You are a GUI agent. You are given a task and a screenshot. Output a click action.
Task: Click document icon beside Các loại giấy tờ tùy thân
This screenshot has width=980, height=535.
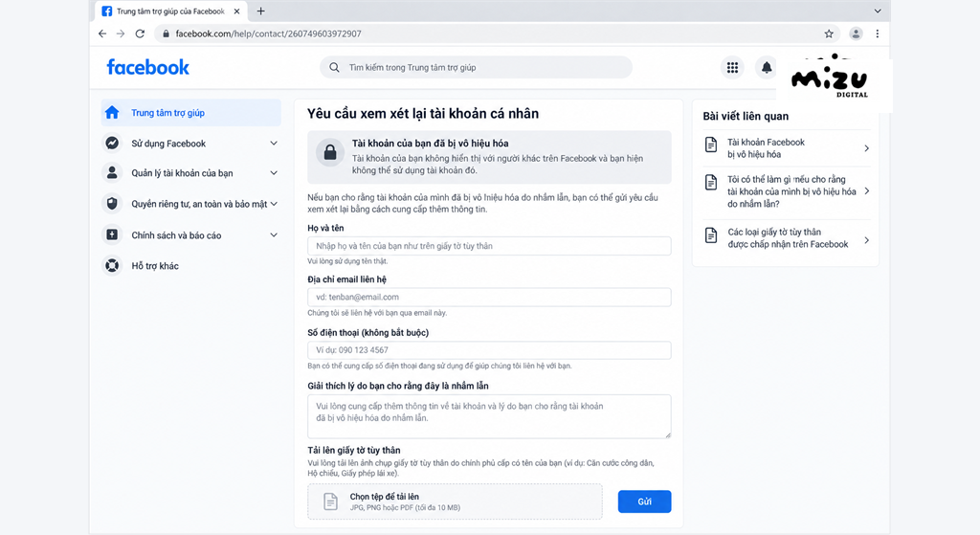click(711, 235)
